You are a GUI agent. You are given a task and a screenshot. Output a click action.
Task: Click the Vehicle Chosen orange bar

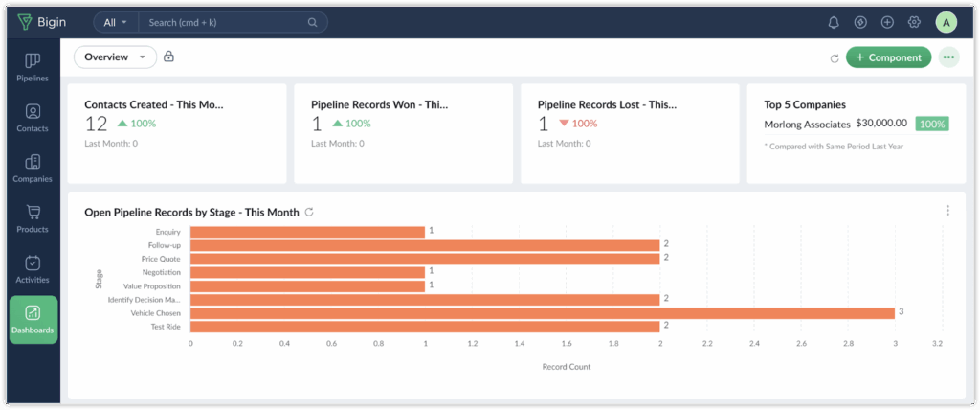click(542, 313)
